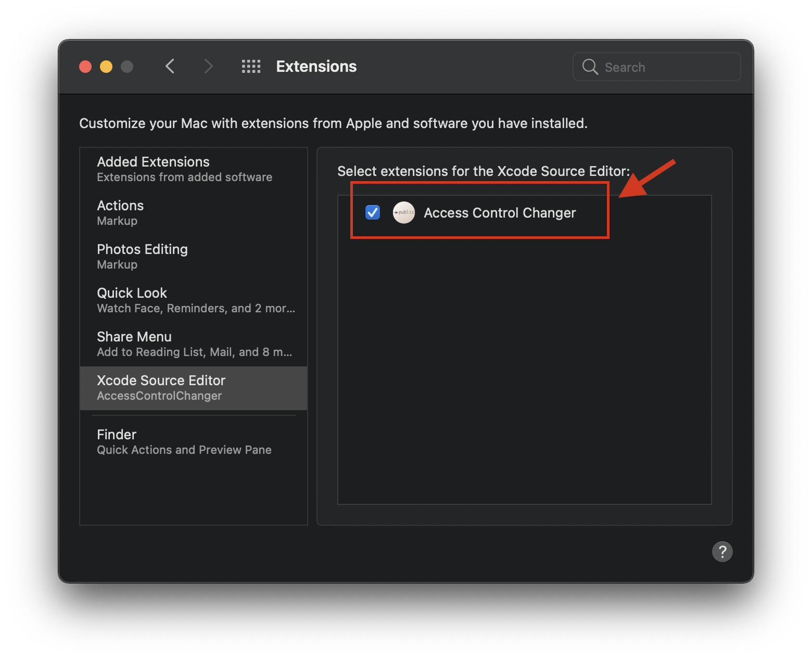Click the Access Control Changer app icon

(x=403, y=212)
